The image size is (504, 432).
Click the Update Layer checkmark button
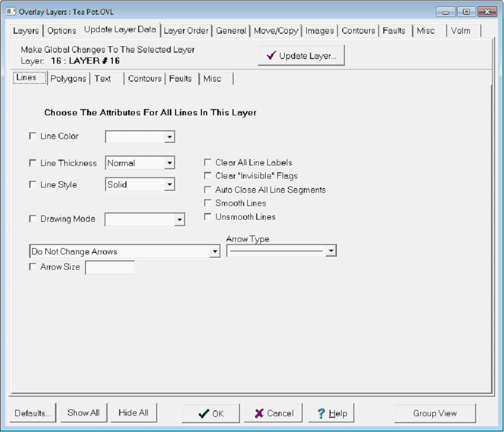(x=301, y=56)
